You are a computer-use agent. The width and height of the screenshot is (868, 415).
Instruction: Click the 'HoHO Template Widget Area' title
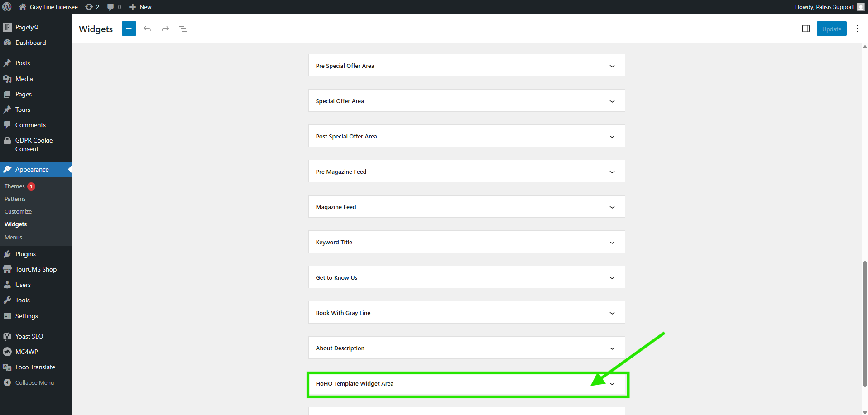pyautogui.click(x=355, y=384)
